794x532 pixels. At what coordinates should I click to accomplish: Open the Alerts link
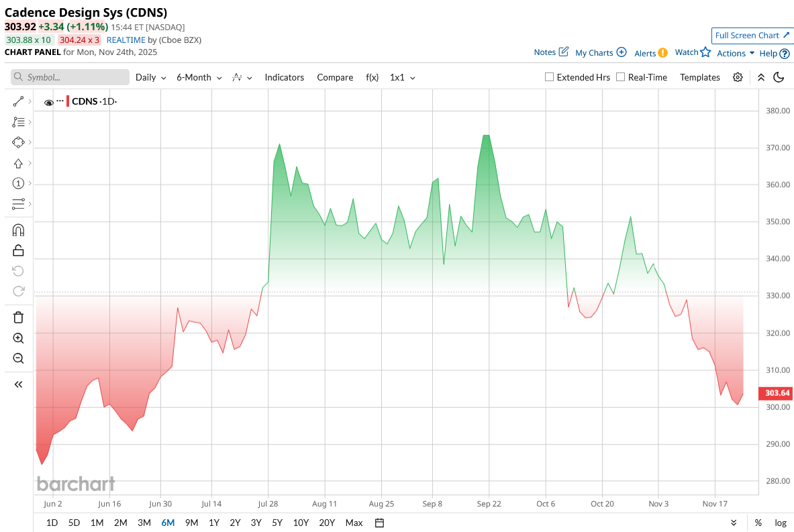(650, 53)
